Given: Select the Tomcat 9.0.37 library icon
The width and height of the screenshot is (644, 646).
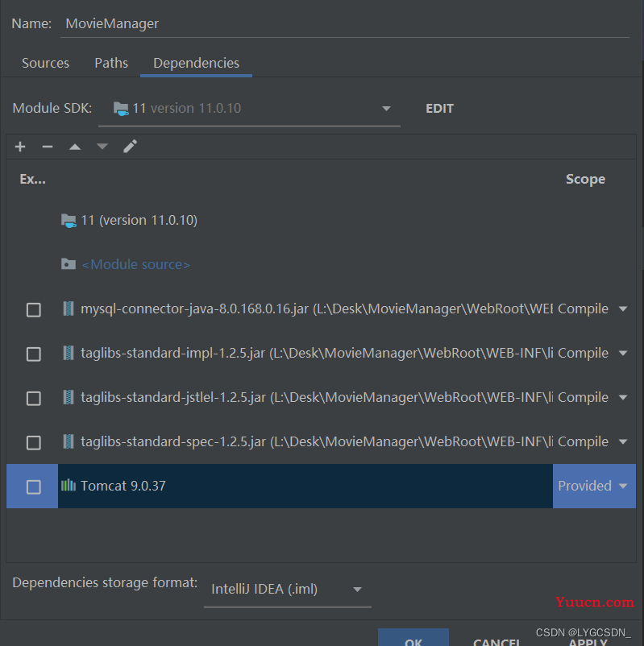Looking at the screenshot, I should click(x=69, y=486).
